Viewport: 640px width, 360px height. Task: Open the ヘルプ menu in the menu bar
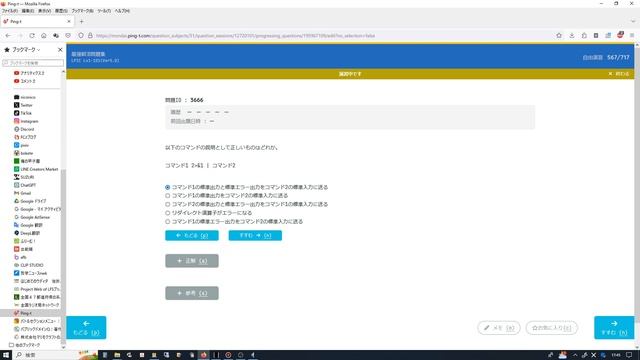click(122, 11)
